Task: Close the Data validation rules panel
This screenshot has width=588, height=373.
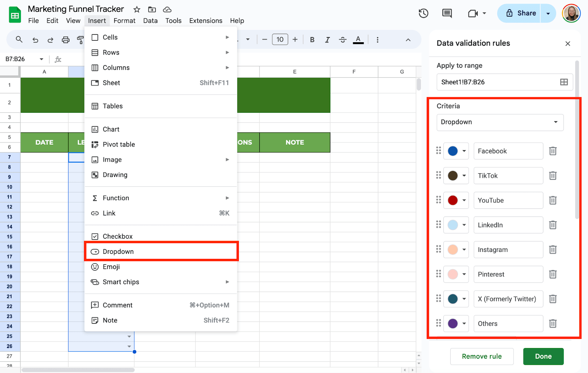Action: pyautogui.click(x=568, y=44)
